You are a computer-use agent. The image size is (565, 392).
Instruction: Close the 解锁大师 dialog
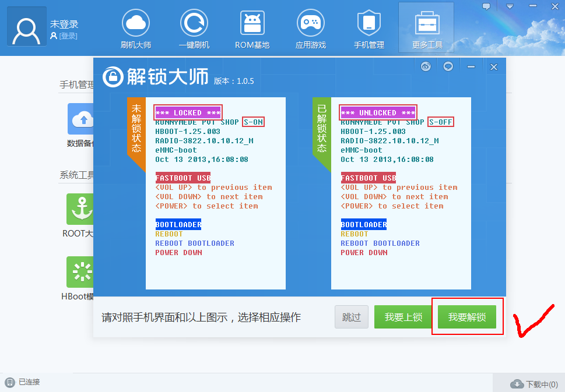coord(494,67)
